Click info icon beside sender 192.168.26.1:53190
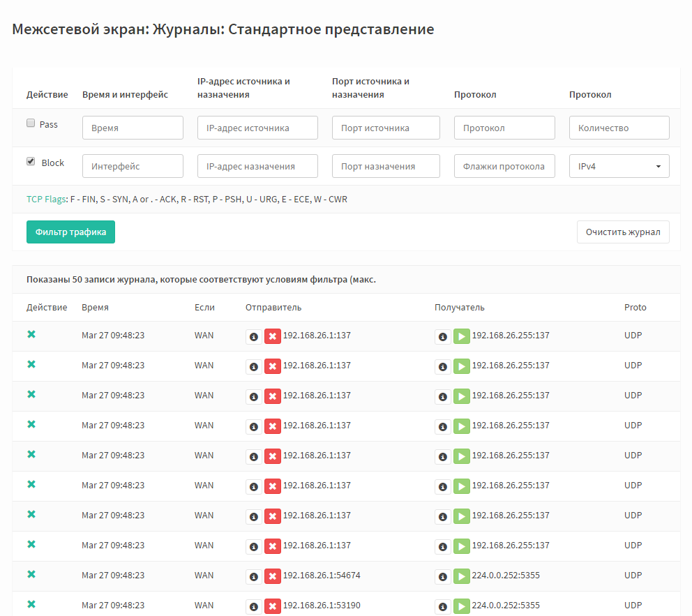The width and height of the screenshot is (692, 616). click(254, 607)
